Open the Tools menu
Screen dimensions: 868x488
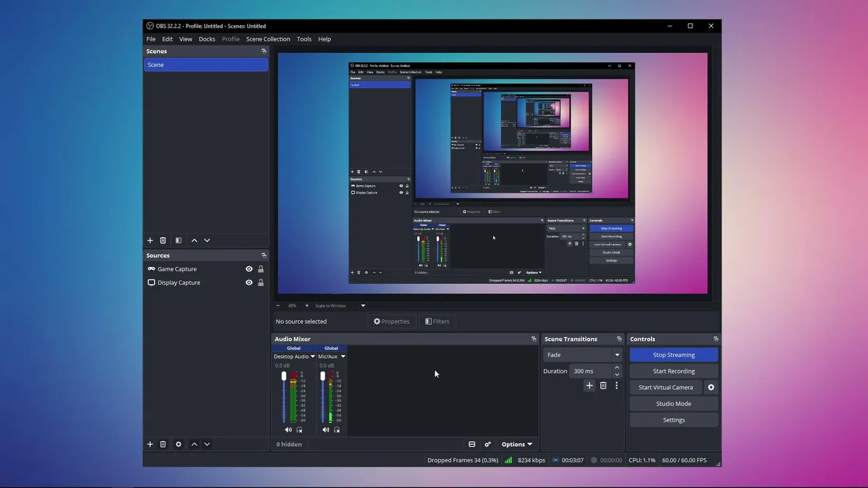coord(304,39)
